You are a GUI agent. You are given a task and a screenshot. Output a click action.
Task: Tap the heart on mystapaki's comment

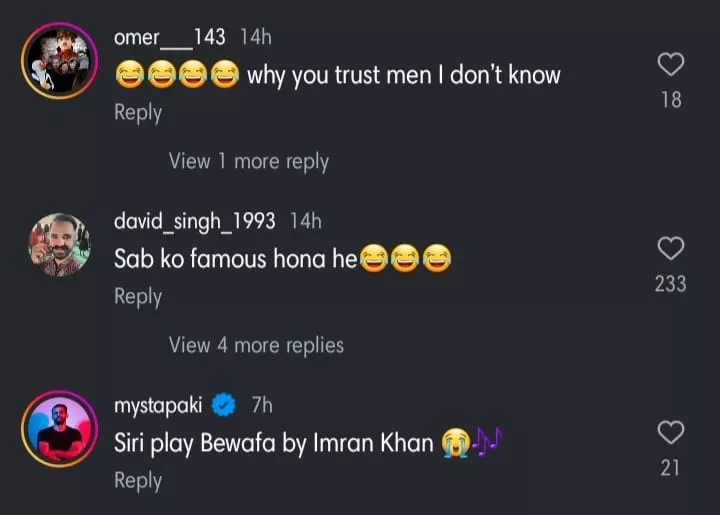pos(671,432)
